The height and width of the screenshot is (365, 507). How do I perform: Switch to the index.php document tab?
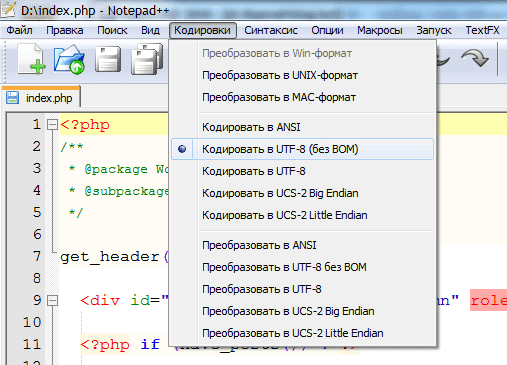point(41,98)
